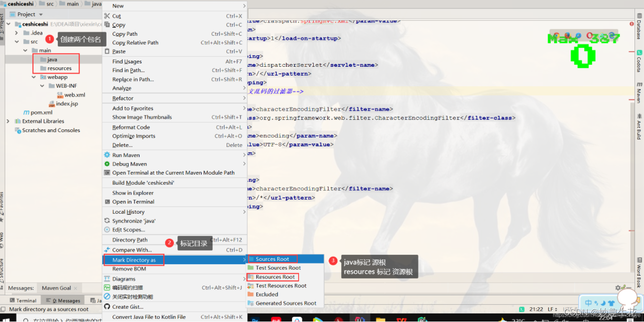Expand External Libraries node
Screen dimensions: 644x322
(x=8, y=121)
